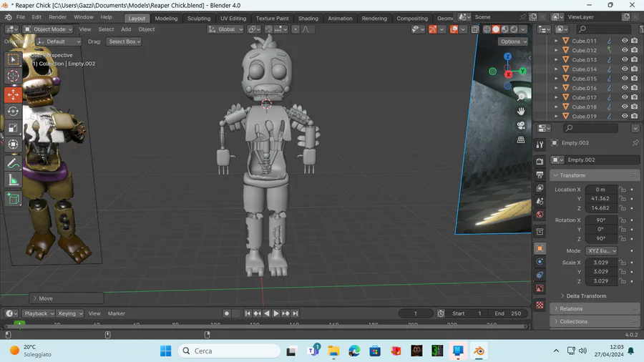Select the Rotate tool
This screenshot has width=644, height=362.
[x=13, y=111]
